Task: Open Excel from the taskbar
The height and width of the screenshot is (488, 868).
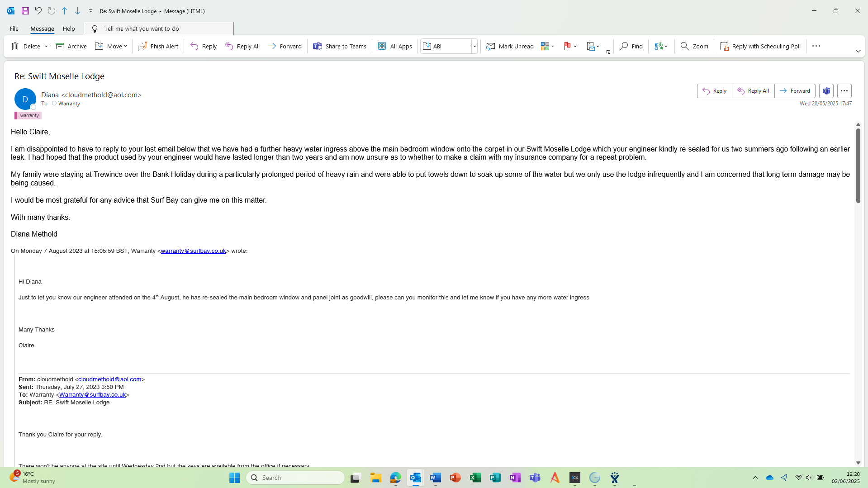Action: [475, 478]
